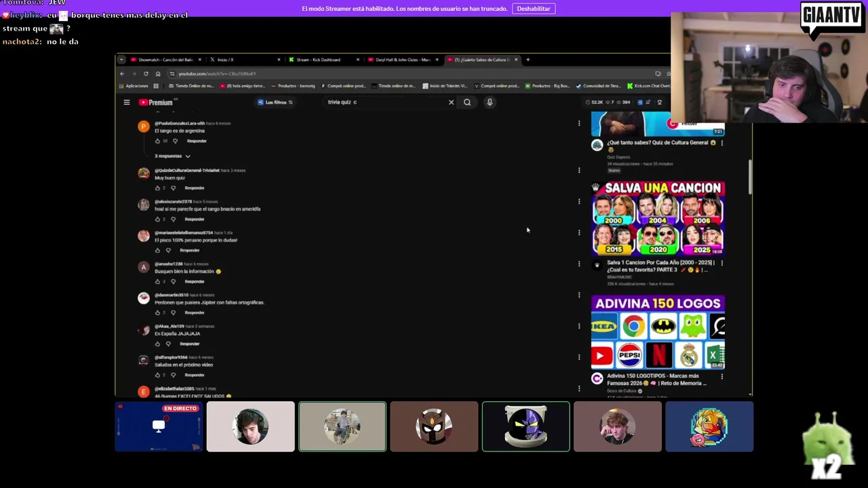This screenshot has height=488, width=868.
Task: Reply to "El tango es de argentina" comment
Action: tap(197, 141)
